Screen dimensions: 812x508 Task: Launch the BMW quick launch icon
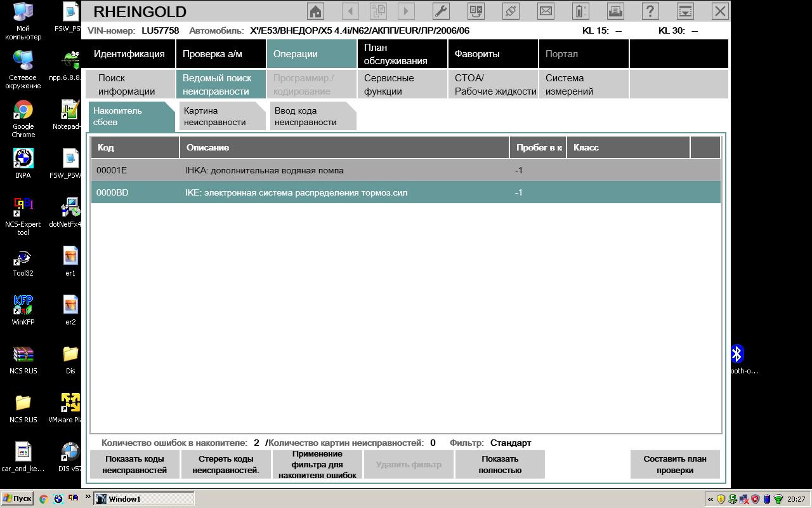pyautogui.click(x=58, y=499)
